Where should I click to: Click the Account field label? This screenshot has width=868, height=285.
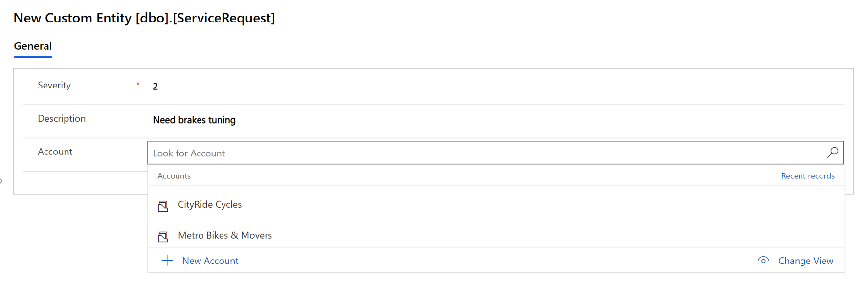tap(55, 152)
